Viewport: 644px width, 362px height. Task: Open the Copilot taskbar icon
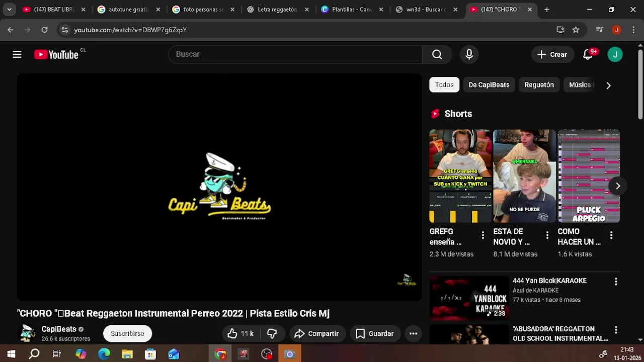click(80, 354)
